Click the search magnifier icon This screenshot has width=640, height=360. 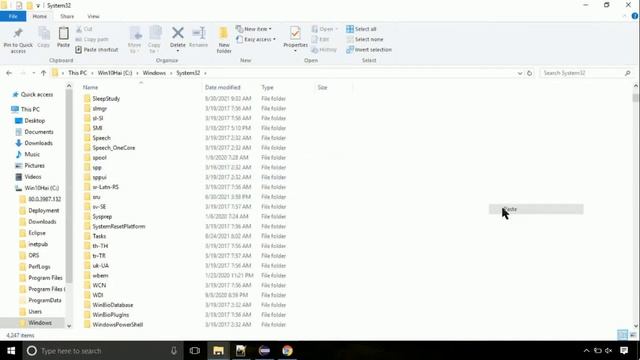[x=627, y=73]
